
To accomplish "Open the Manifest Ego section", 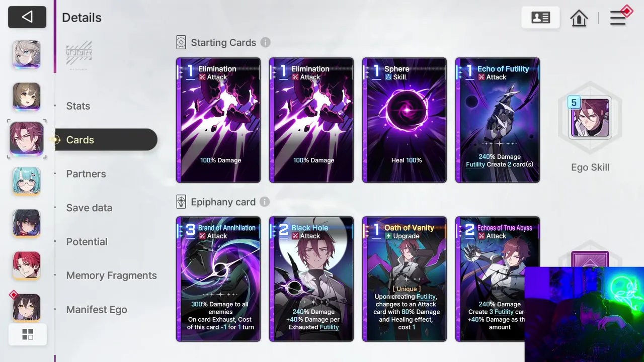I will coord(97,310).
